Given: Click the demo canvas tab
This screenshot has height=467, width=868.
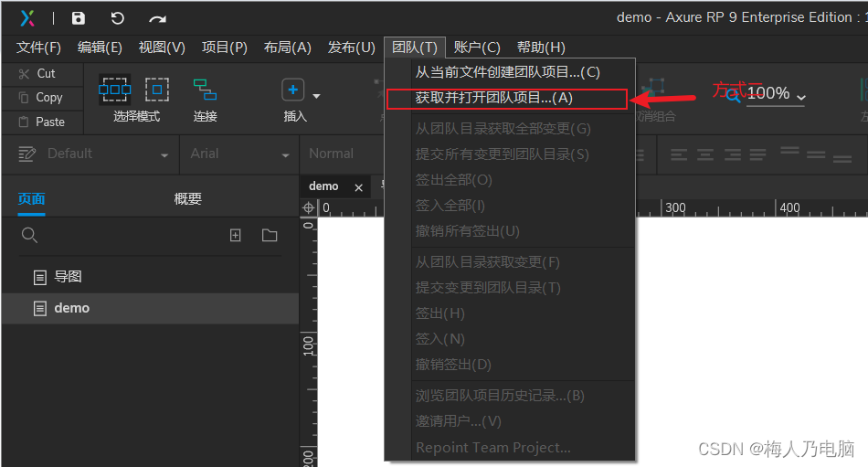Looking at the screenshot, I should pos(323,186).
